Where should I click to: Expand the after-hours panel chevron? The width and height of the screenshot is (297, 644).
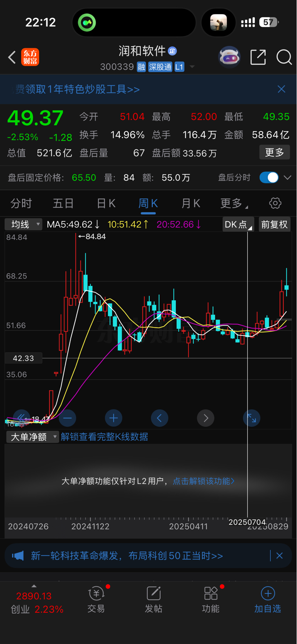pos(287,178)
